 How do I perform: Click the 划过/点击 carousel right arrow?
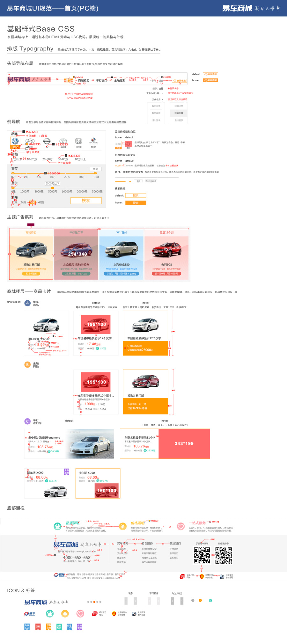coord(182,601)
